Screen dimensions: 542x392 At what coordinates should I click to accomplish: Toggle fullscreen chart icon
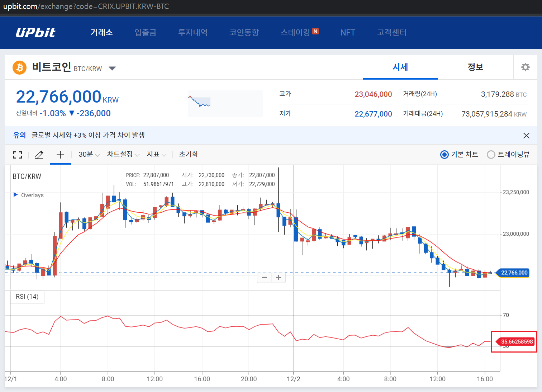pyautogui.click(x=18, y=155)
